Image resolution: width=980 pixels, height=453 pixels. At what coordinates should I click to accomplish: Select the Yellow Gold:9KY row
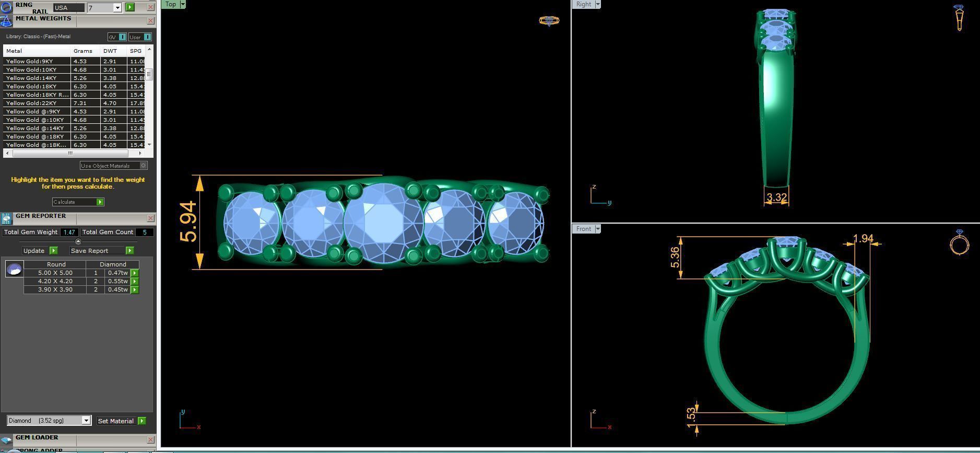(x=75, y=61)
